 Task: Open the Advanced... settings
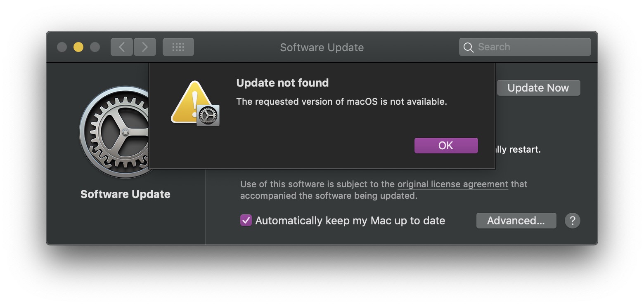click(516, 221)
